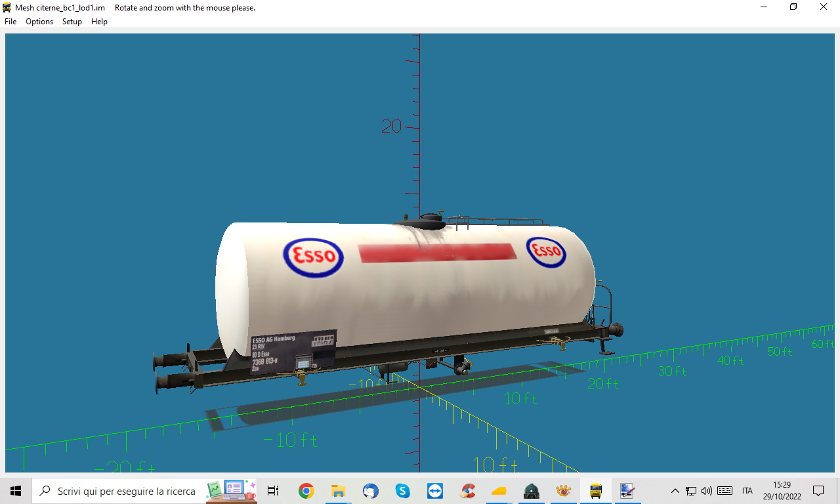Image resolution: width=840 pixels, height=504 pixels.
Task: Click the taskbar search box
Action: point(144,491)
